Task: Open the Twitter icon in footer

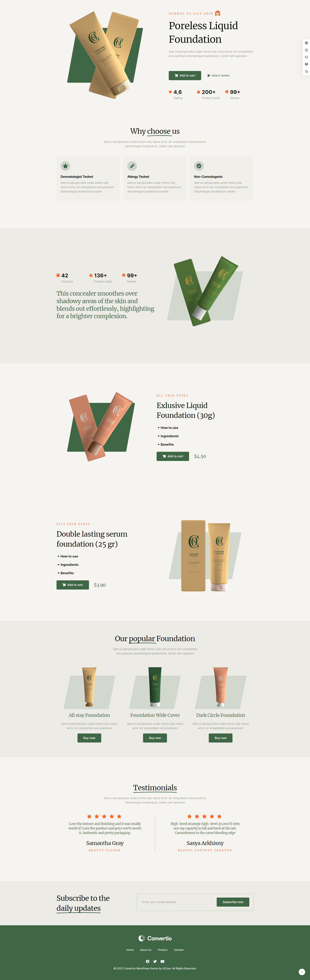Action: tap(155, 961)
